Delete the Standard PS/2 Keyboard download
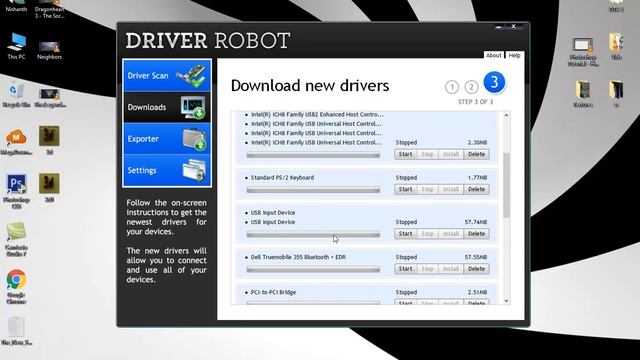The image size is (640, 360). (476, 189)
